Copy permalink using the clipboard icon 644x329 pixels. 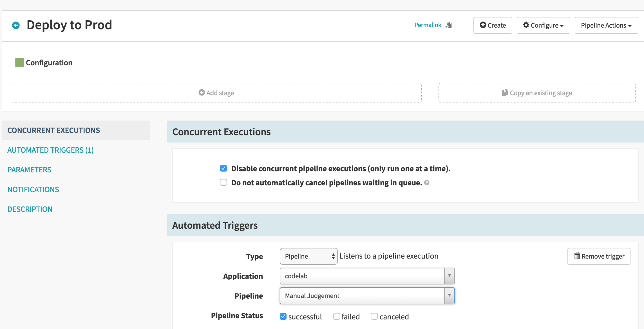[449, 25]
